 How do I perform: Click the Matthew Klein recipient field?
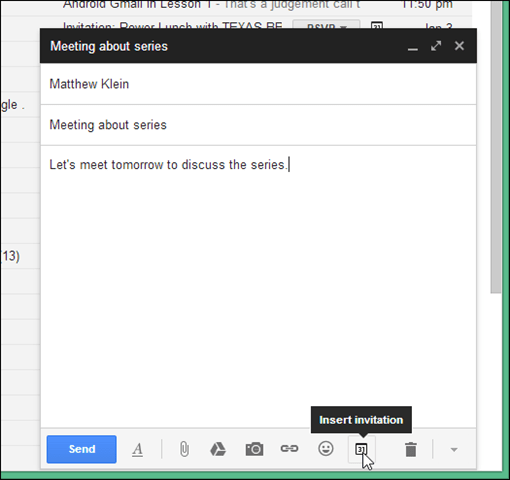click(x=258, y=84)
